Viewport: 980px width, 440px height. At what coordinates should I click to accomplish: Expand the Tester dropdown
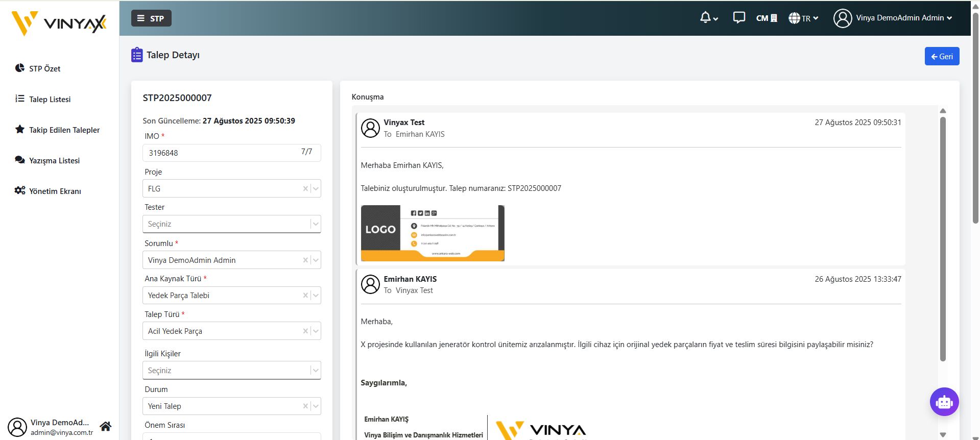tap(316, 224)
